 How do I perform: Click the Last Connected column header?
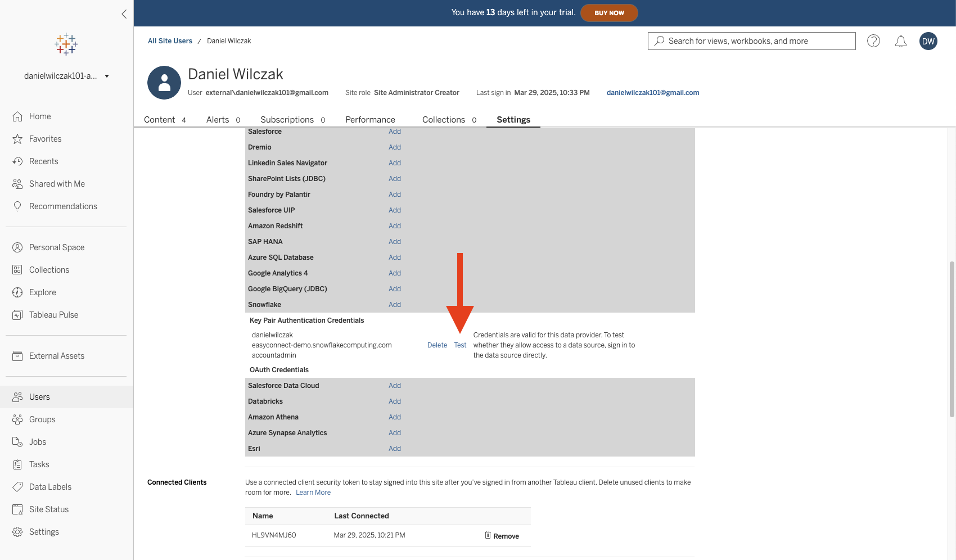[362, 516]
